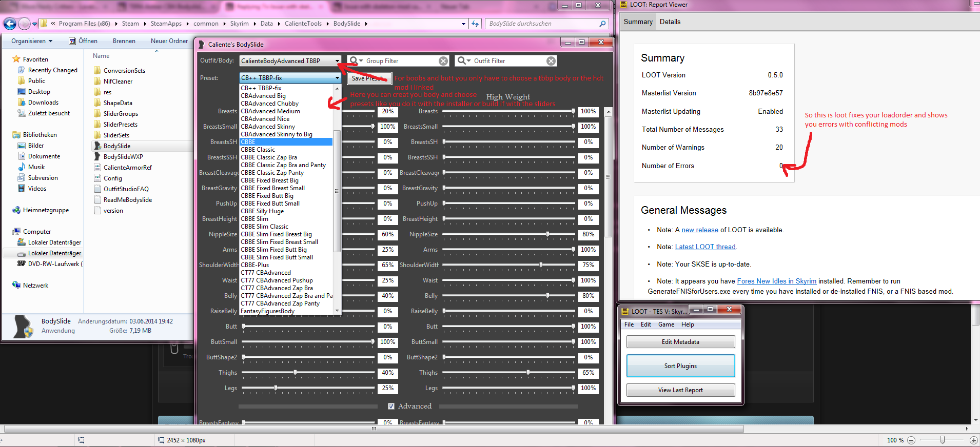Open the recent pages dropdown next to forward arrow

pos(34,24)
